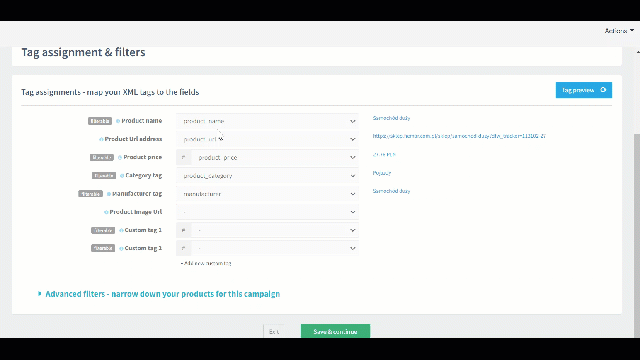This screenshot has height=360, width=640.
Task: Click Save & continue button
Action: coord(336,331)
